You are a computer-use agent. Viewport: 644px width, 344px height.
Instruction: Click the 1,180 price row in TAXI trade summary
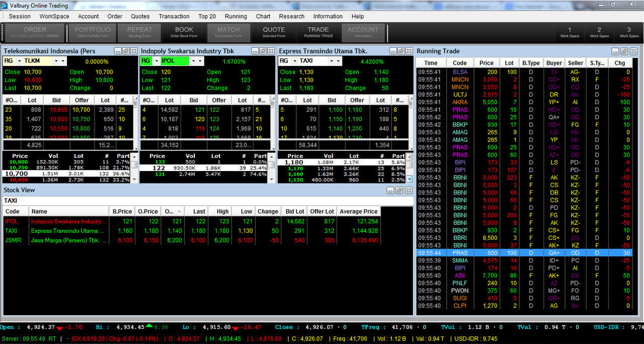click(342, 162)
